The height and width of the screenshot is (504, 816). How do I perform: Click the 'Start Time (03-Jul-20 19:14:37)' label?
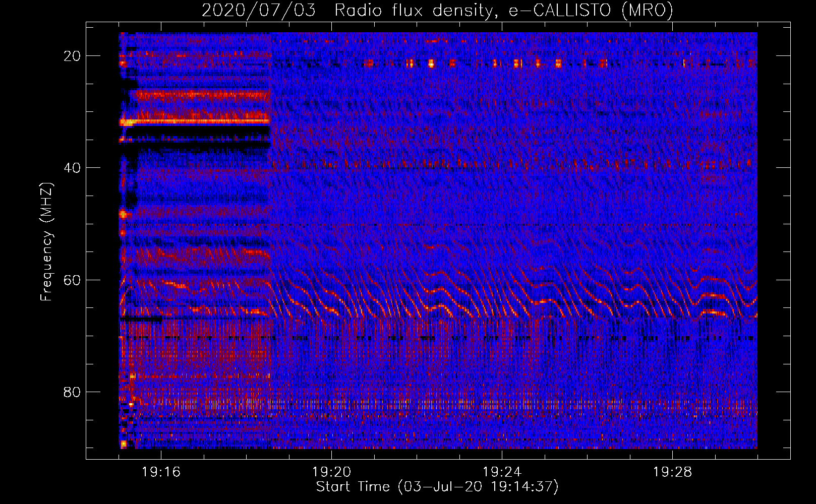[437, 487]
